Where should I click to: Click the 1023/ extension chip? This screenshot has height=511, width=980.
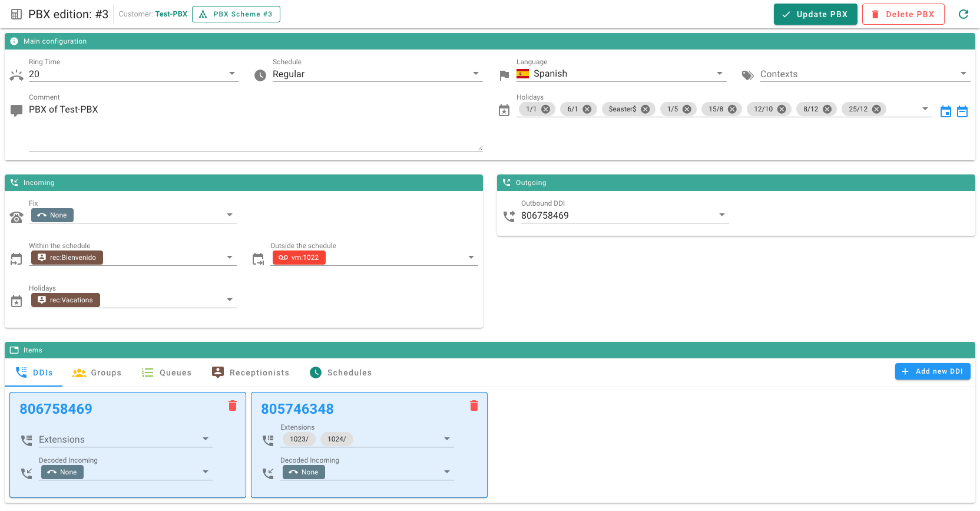pyautogui.click(x=299, y=439)
